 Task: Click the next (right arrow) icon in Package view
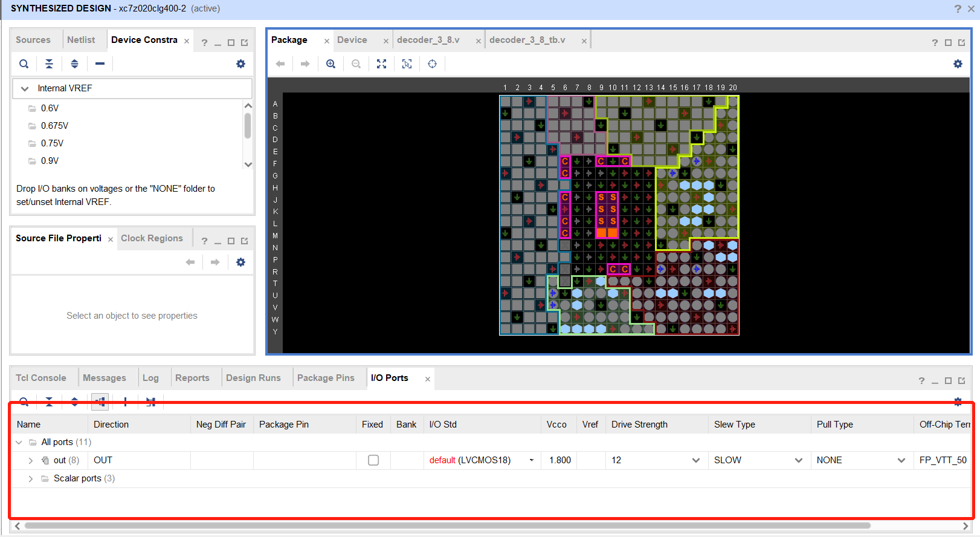[x=305, y=63]
